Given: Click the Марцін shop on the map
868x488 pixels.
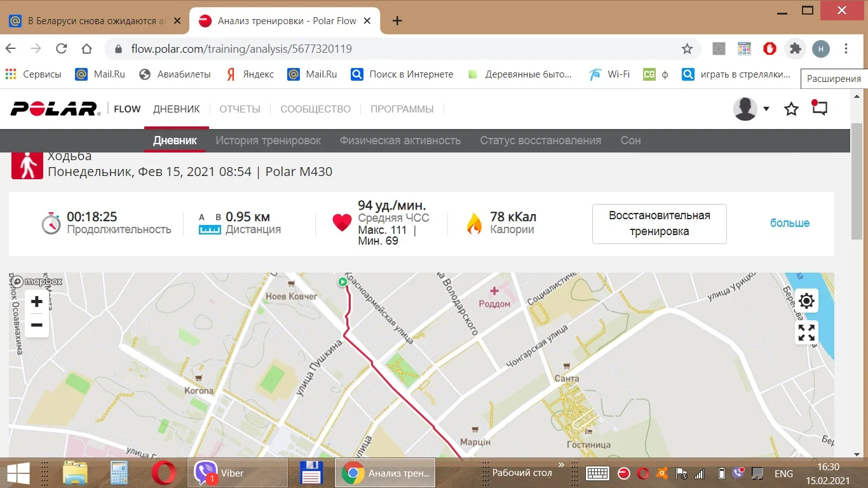Looking at the screenshot, I should point(476,437).
